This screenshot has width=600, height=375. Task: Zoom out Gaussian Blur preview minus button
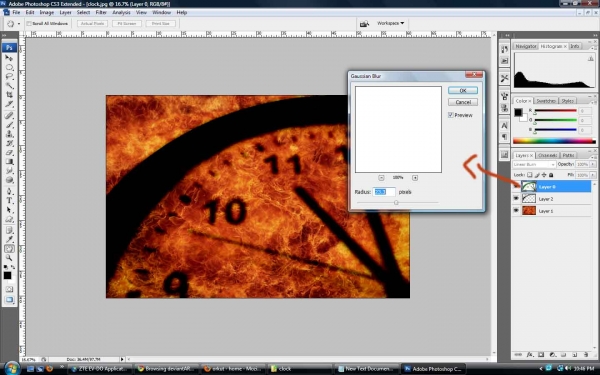click(381, 178)
